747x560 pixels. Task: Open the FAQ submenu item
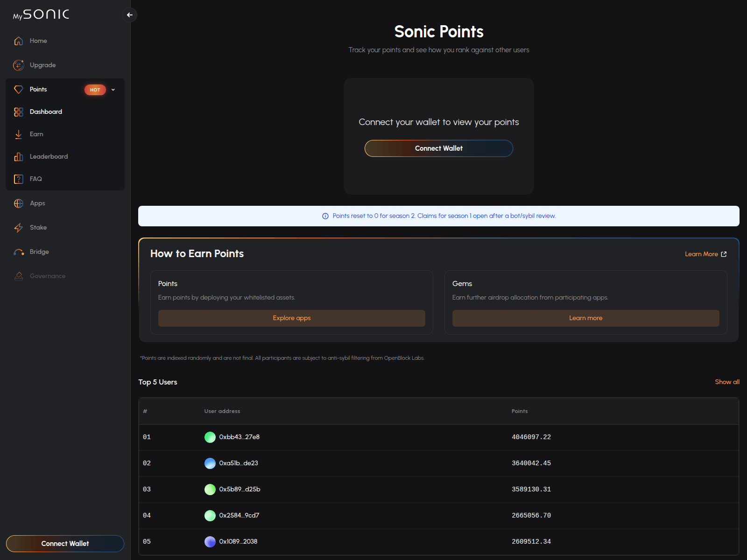click(x=65, y=179)
